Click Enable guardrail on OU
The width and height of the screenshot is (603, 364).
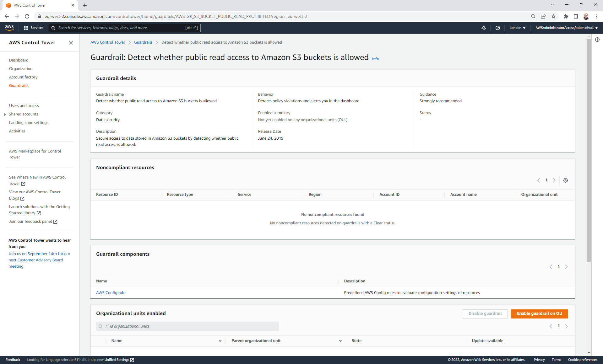539,313
